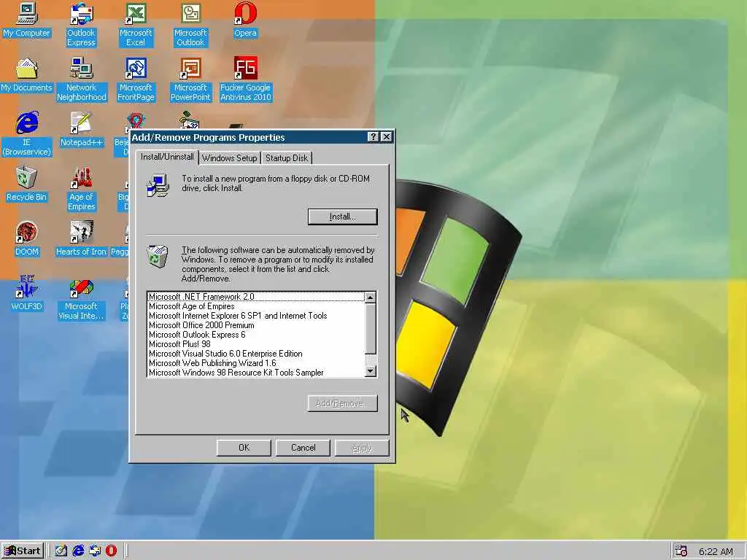Select Microsoft Age of Empires in the list
This screenshot has width=747, height=560.
coord(256,306)
